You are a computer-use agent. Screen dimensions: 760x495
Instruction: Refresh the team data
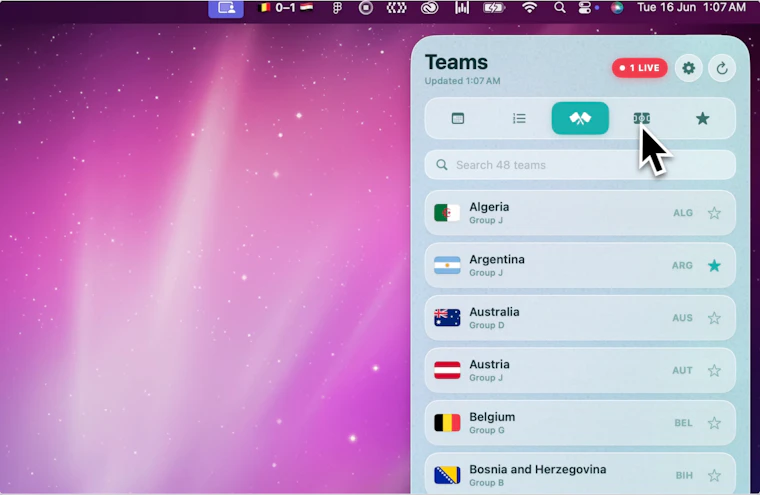[722, 68]
